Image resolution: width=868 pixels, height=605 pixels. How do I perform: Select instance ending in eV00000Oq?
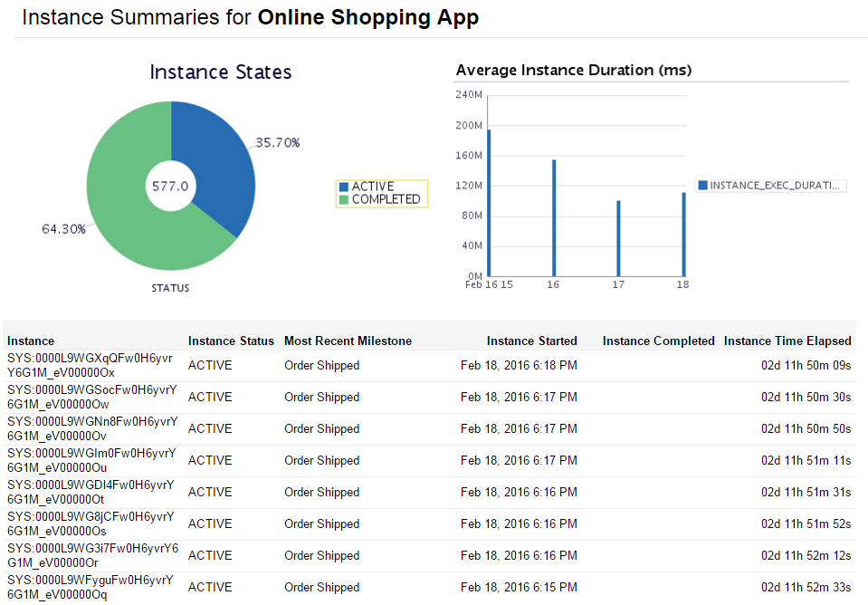pyautogui.click(x=91, y=587)
